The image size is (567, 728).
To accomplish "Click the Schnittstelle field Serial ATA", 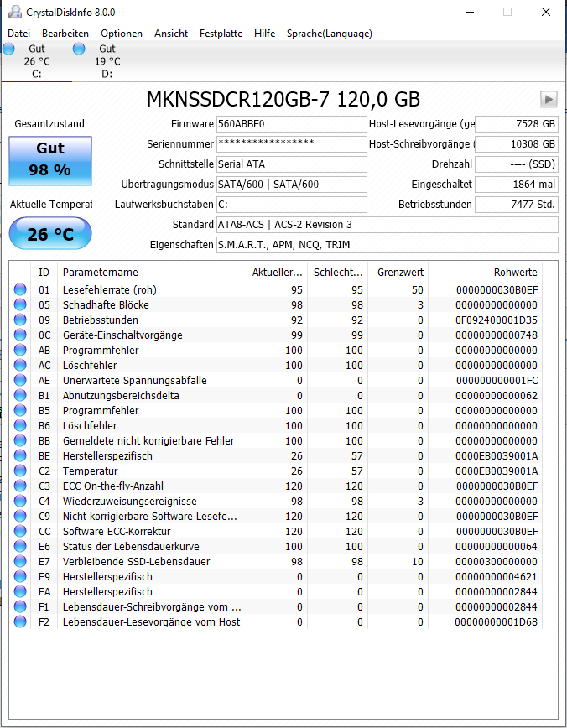I will point(292,164).
